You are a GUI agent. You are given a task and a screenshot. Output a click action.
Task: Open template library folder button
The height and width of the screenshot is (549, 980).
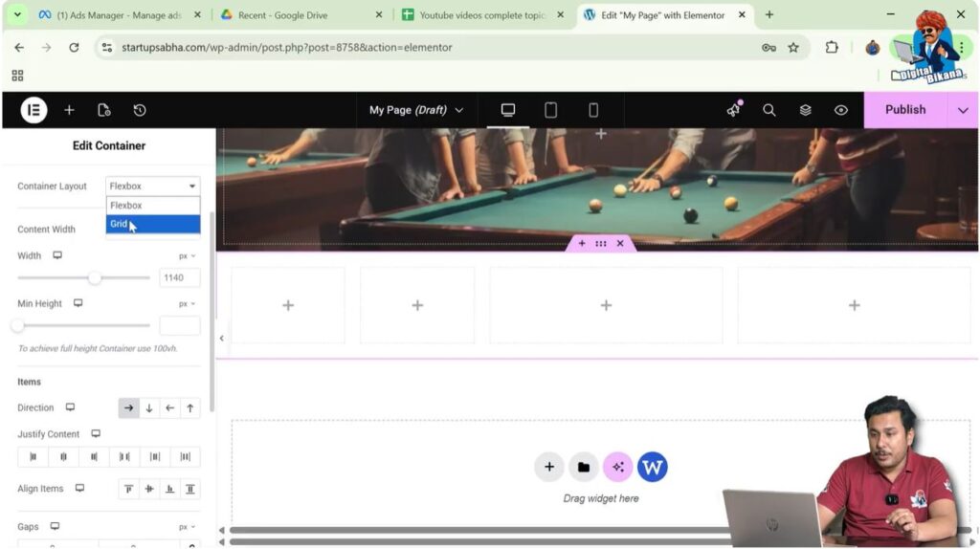click(x=583, y=467)
